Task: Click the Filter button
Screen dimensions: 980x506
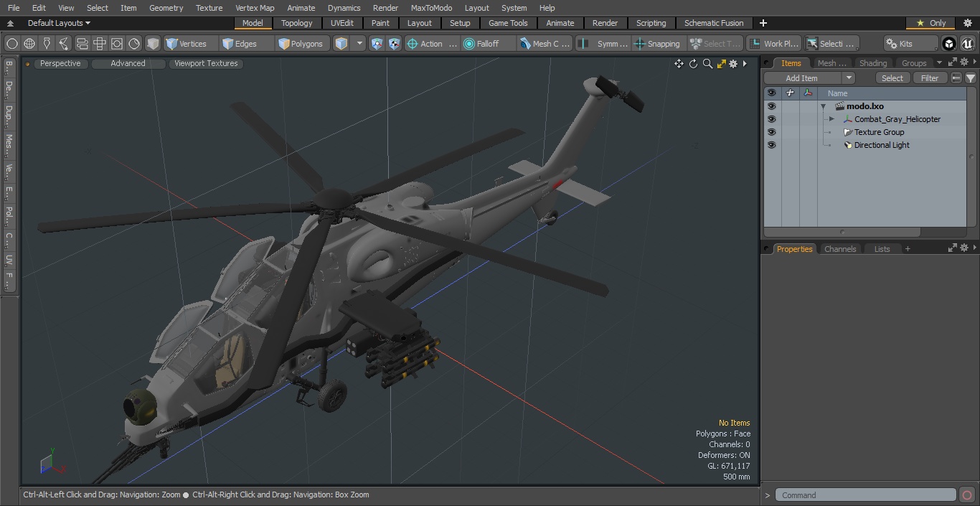Action: (x=930, y=78)
